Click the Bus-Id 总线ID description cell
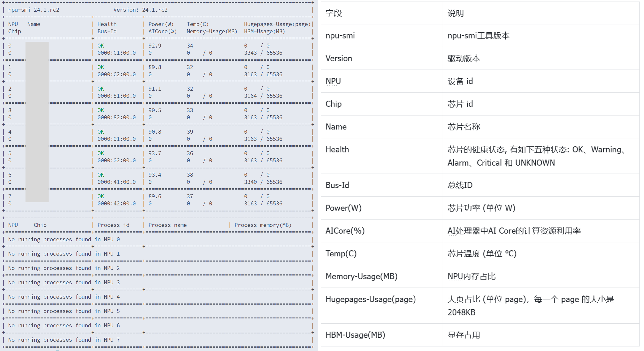Viewport: 644px width, 351px height. [460, 185]
